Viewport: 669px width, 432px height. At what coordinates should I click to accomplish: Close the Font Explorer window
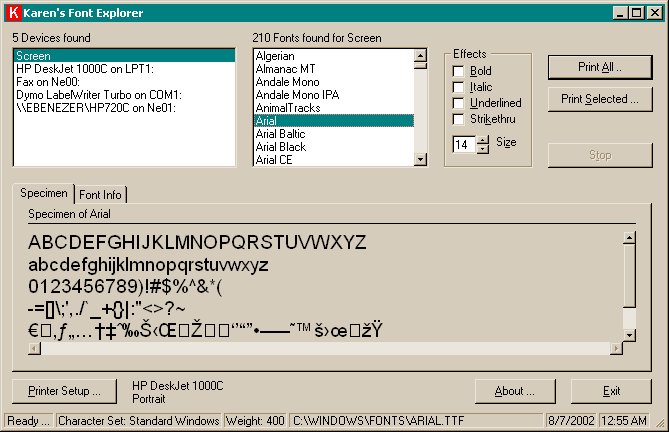[x=654, y=13]
